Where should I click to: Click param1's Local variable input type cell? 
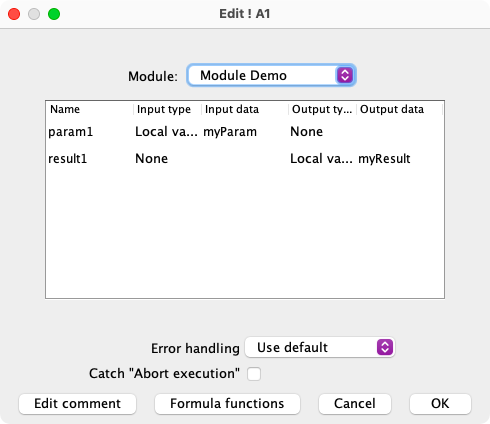point(167,132)
